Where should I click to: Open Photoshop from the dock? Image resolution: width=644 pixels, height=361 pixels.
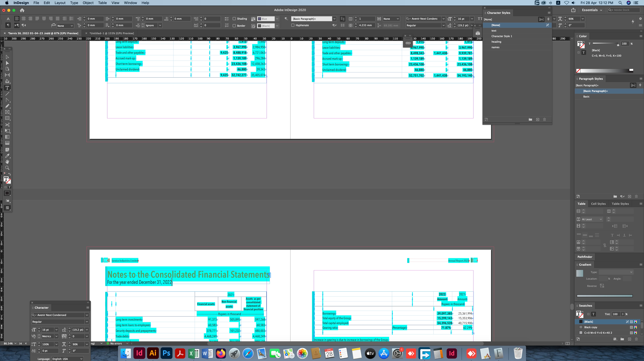click(x=166, y=353)
